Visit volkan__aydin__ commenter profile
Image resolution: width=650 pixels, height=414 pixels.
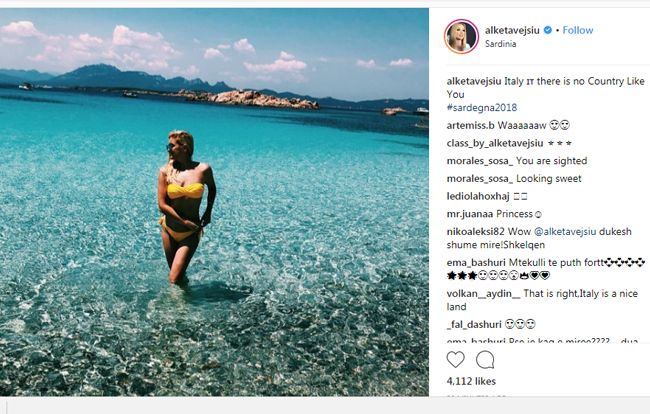(483, 294)
